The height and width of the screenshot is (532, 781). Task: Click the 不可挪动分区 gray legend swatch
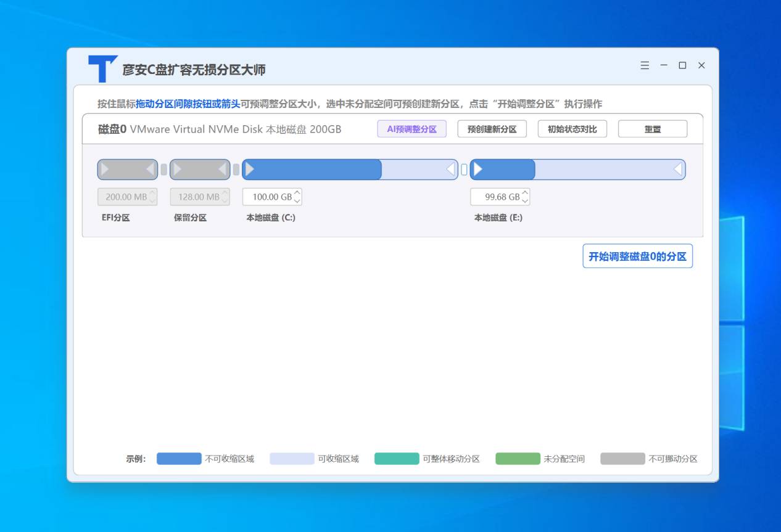[x=622, y=459]
